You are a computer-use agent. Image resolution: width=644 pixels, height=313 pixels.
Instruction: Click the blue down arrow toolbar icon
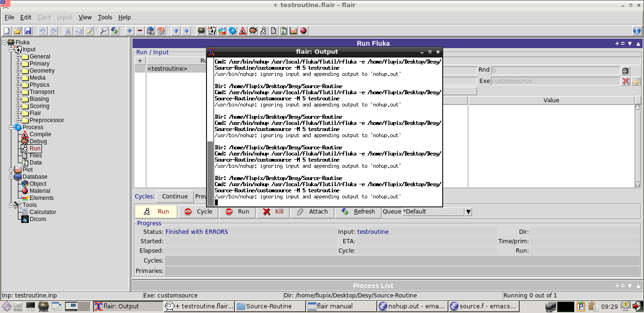click(x=187, y=31)
